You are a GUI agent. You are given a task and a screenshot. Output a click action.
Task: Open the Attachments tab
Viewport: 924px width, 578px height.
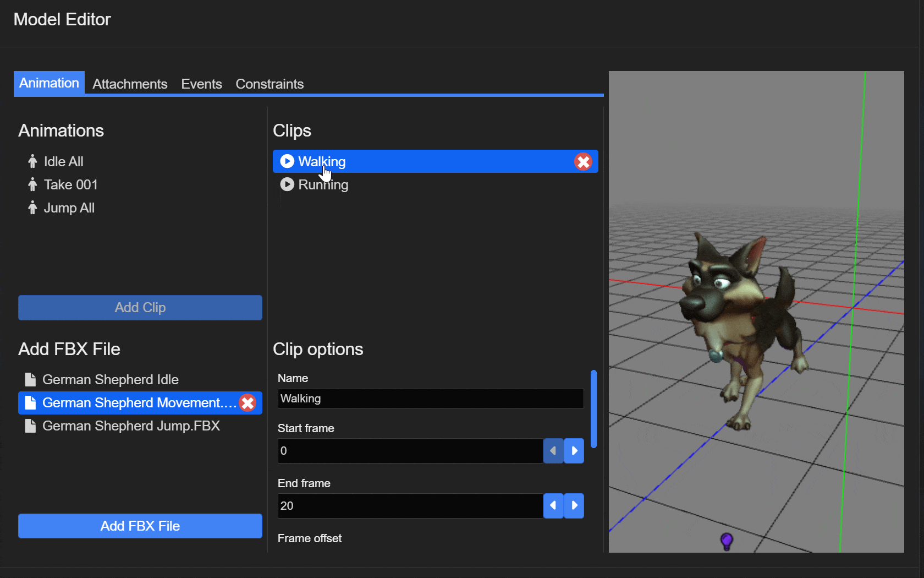pos(130,84)
